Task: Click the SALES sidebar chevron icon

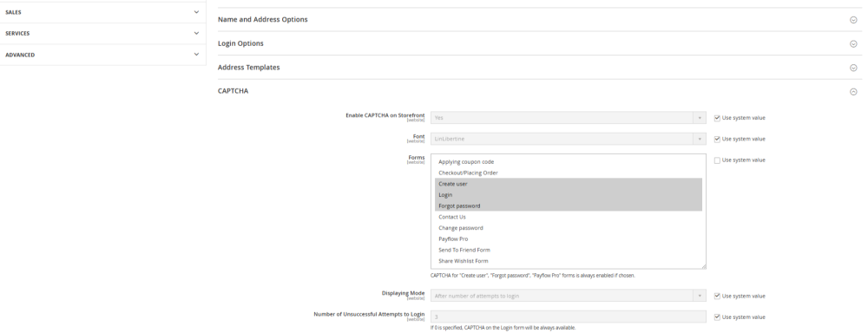Action: coord(196,11)
